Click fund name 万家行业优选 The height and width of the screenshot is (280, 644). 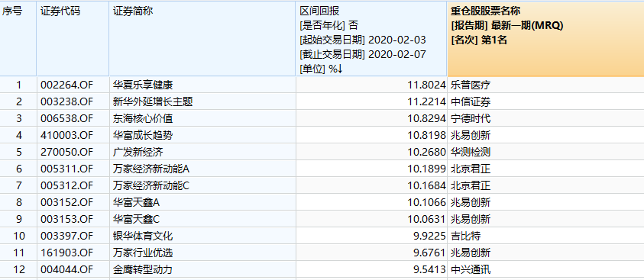coord(143,253)
